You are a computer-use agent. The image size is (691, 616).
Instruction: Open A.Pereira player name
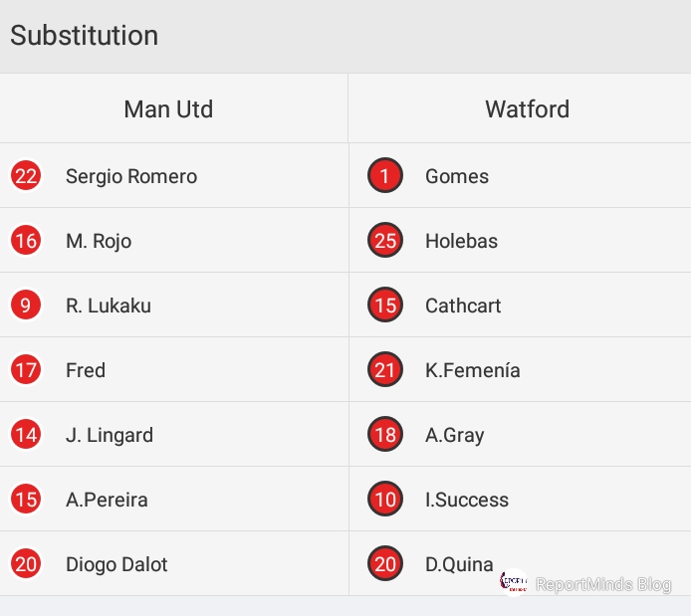108,500
